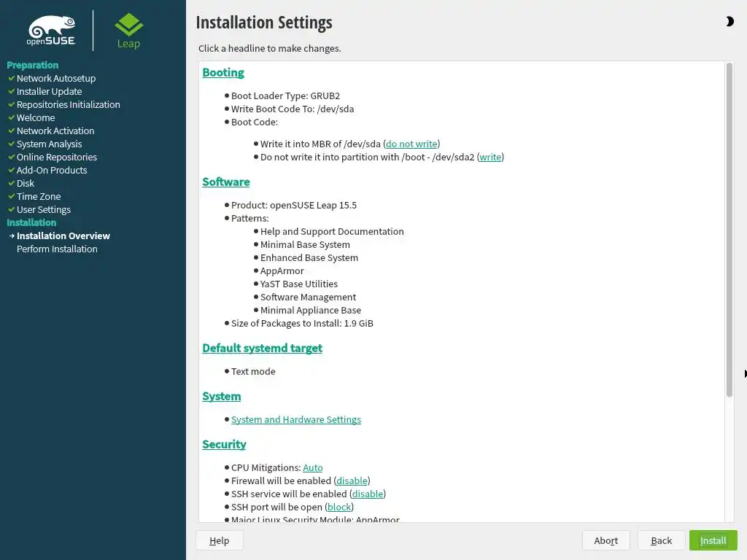This screenshot has height=560, width=747.
Task: Click 'Enhanced Base System' pattern
Action: point(309,257)
